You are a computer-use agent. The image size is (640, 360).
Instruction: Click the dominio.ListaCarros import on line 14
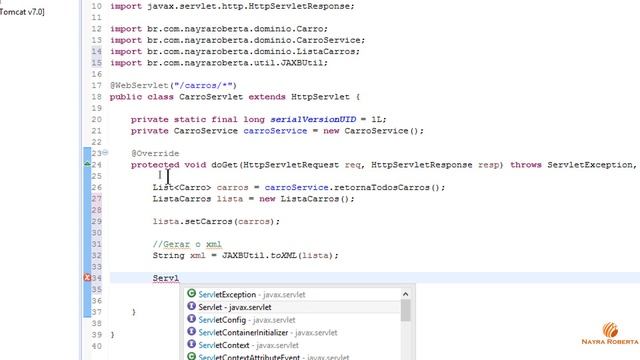[235, 51]
